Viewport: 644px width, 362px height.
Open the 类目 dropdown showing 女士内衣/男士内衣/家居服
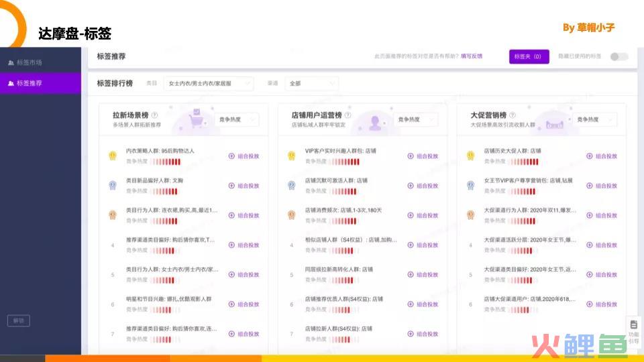coord(209,83)
